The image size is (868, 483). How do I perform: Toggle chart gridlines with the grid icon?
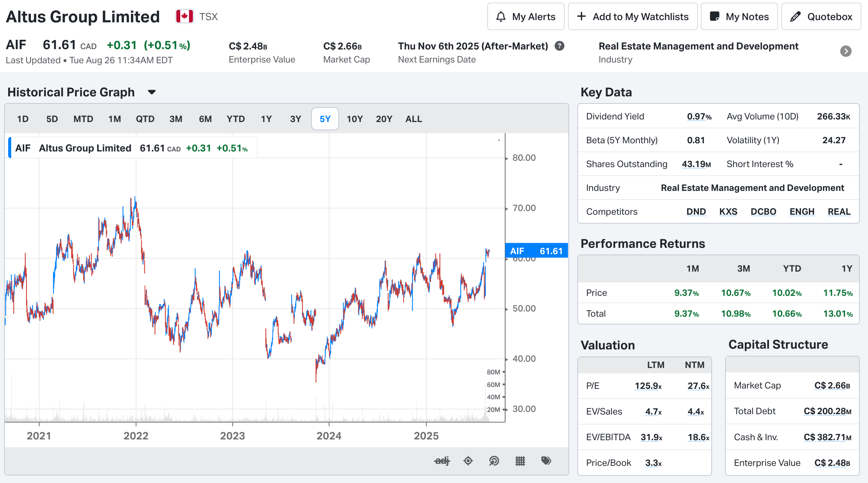(x=520, y=461)
